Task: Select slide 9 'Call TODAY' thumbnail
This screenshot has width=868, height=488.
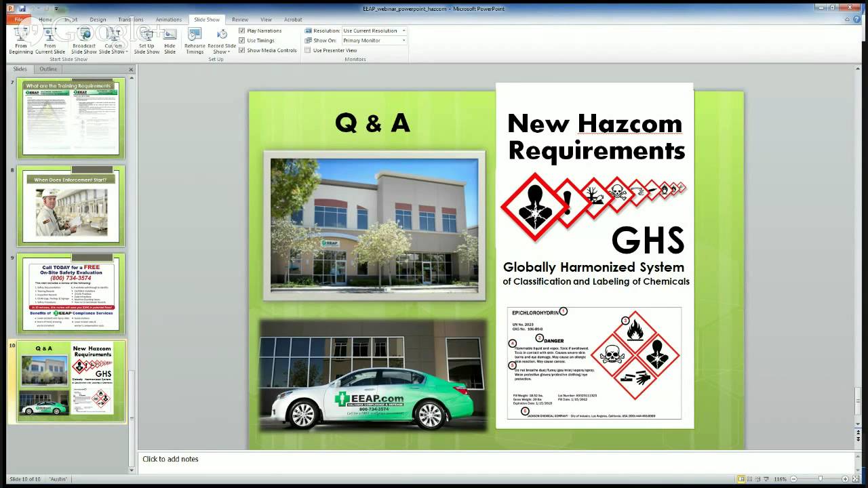Action: click(71, 294)
